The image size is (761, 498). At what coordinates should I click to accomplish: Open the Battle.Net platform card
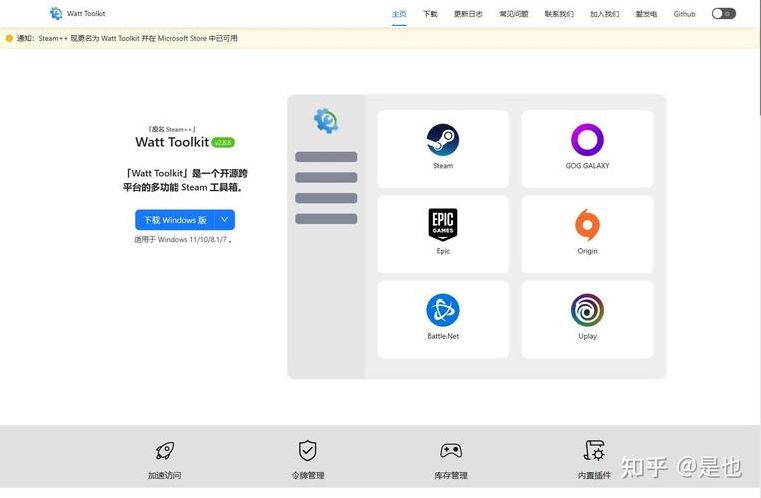pos(443,319)
